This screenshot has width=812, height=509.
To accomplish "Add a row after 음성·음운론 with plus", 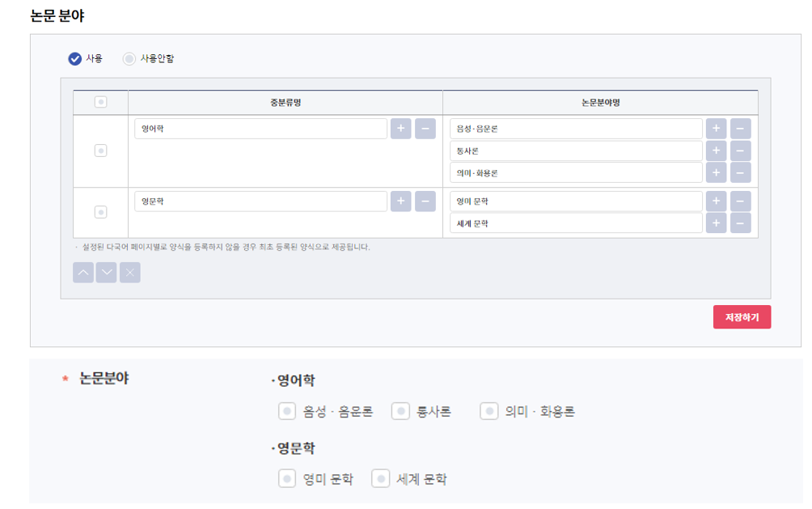I will pos(716,129).
